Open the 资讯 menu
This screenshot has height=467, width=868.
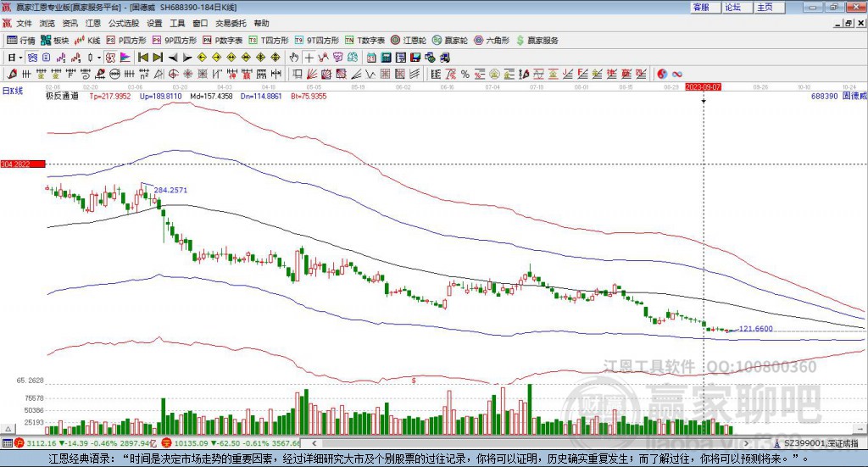click(x=70, y=23)
